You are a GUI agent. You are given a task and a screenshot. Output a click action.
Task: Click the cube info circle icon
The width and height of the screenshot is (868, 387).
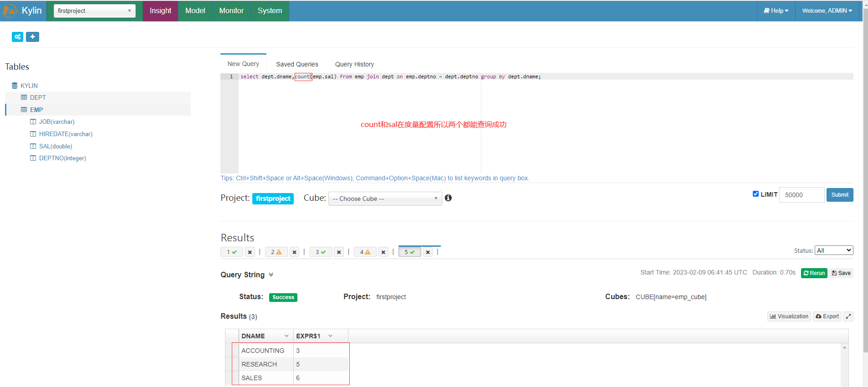pyautogui.click(x=448, y=198)
